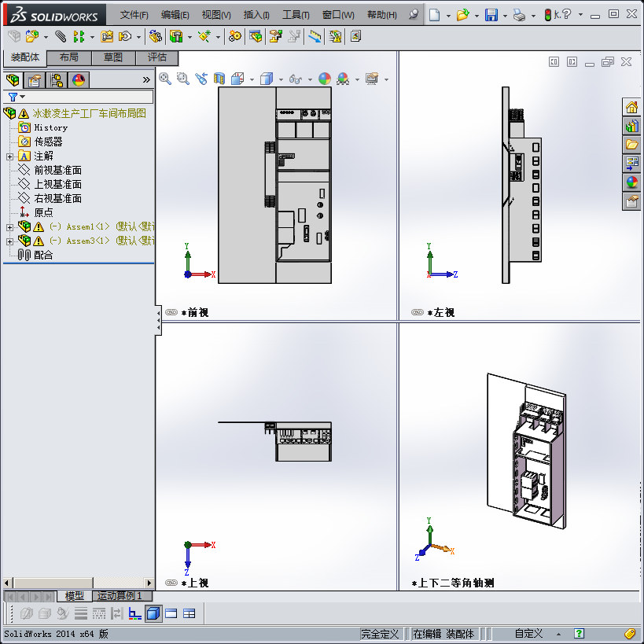Screen dimensions: 644x644
Task: Switch to single view layout button
Action: coord(171,613)
